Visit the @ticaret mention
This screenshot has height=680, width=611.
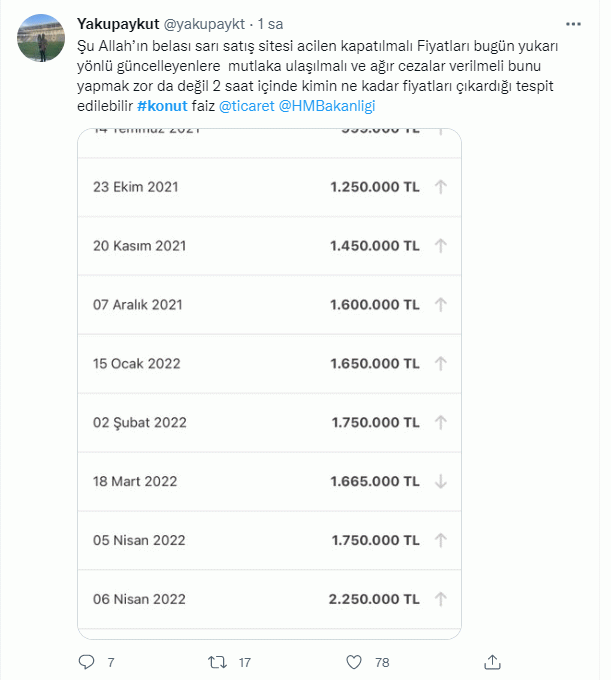[243, 105]
